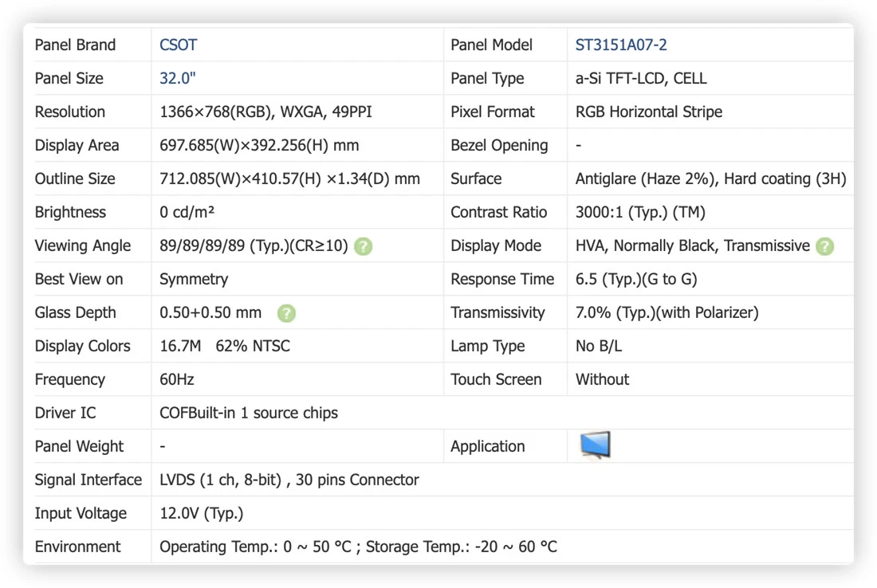The image size is (877, 588).
Task: Select the 3000:1 contrast ratio value
Action: tap(640, 213)
